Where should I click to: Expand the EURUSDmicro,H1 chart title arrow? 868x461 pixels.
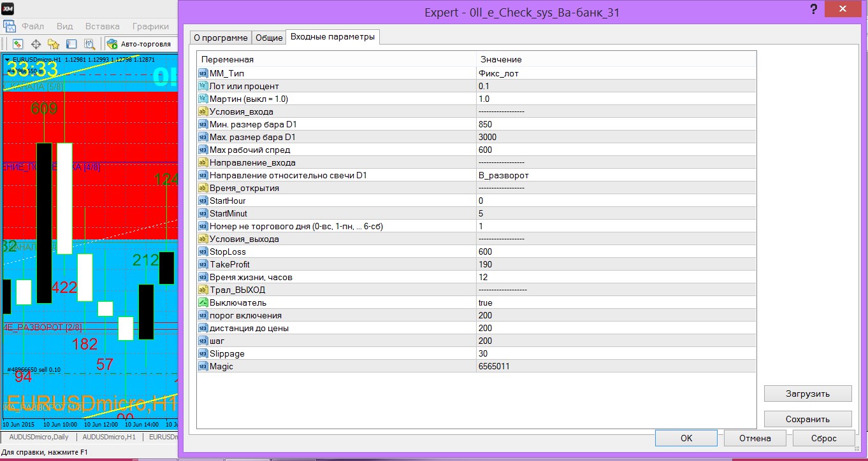(7, 59)
